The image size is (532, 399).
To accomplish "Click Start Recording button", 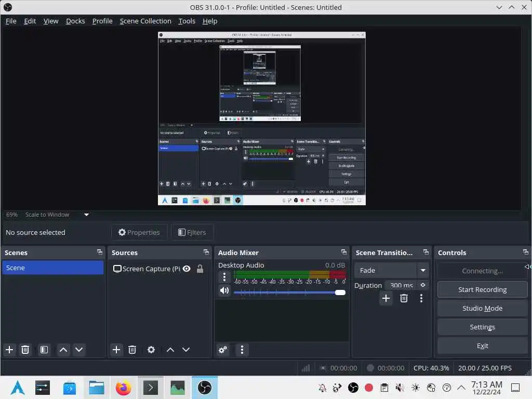I will [482, 289].
